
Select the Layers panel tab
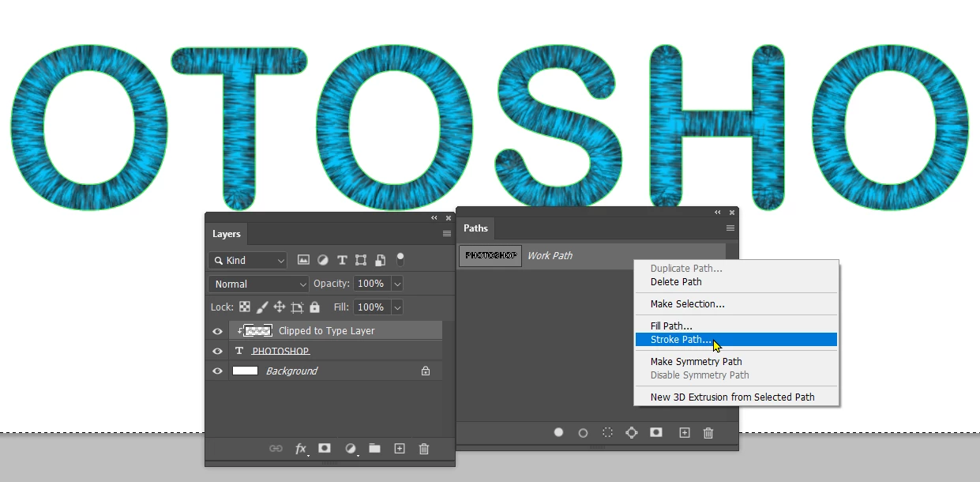coord(226,234)
